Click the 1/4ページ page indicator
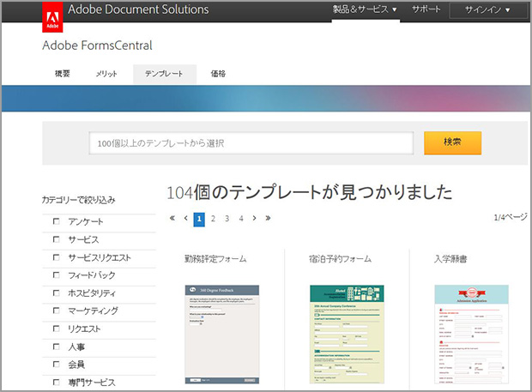 coord(511,217)
